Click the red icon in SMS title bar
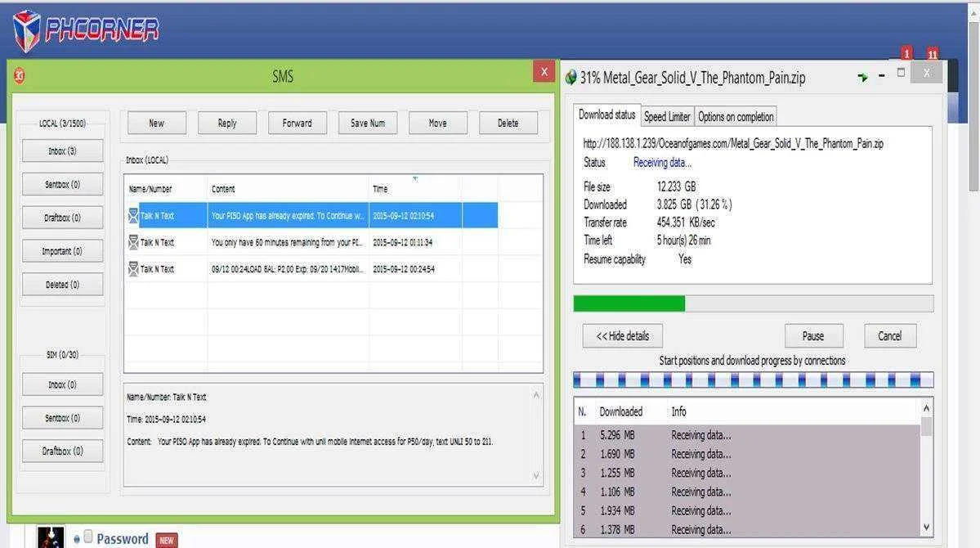Image resolution: width=980 pixels, height=548 pixels. (20, 76)
